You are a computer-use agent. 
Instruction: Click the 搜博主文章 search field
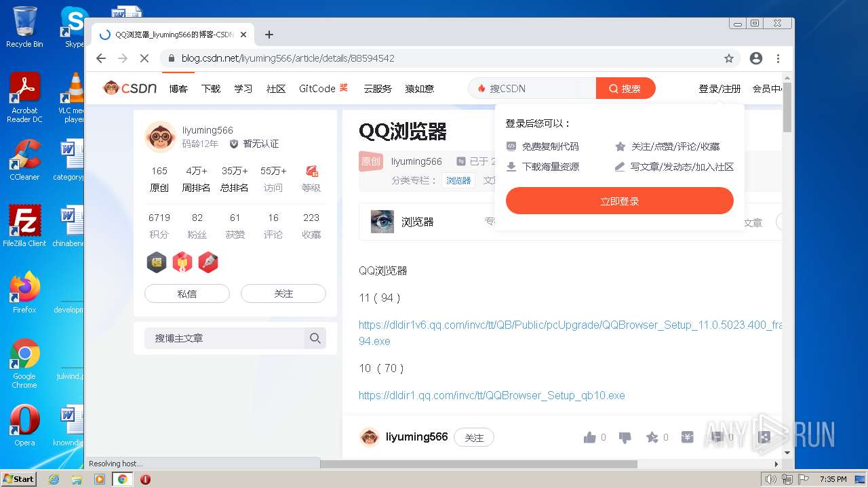point(224,338)
